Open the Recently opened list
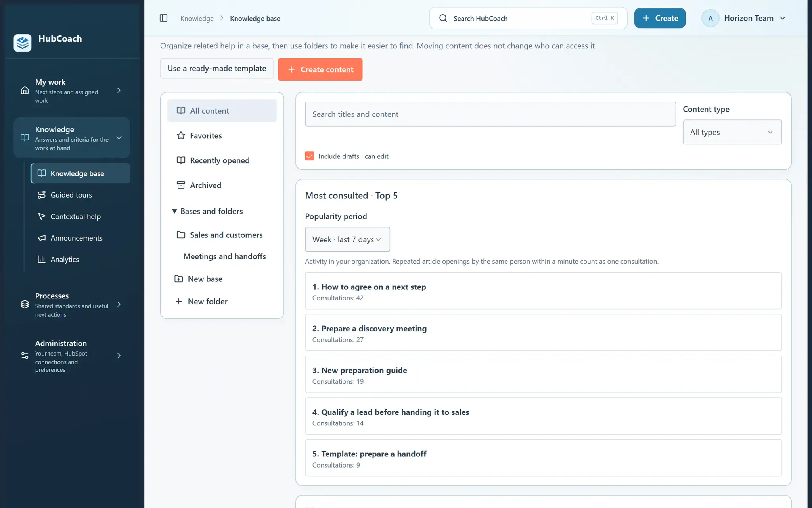The image size is (812, 508). 222,160
